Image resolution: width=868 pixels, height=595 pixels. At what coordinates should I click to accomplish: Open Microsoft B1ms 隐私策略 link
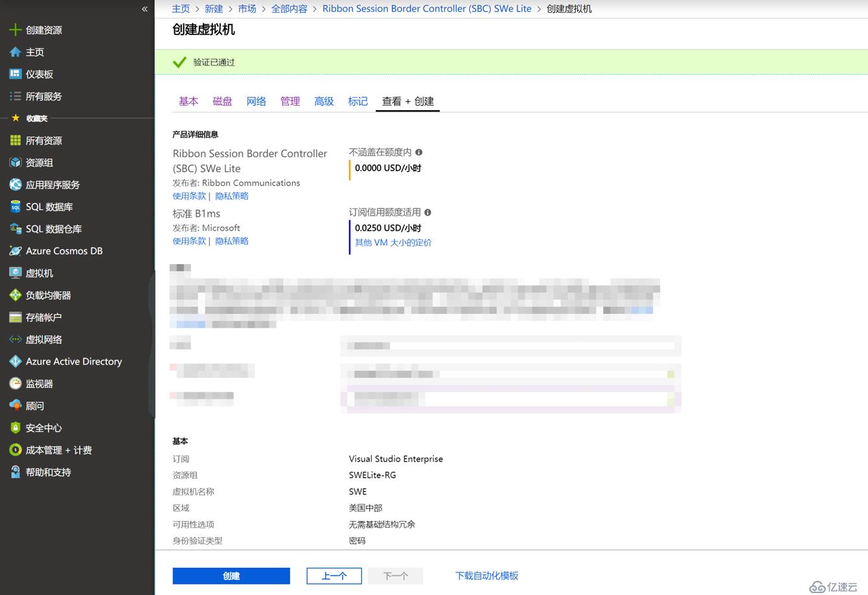pyautogui.click(x=232, y=241)
